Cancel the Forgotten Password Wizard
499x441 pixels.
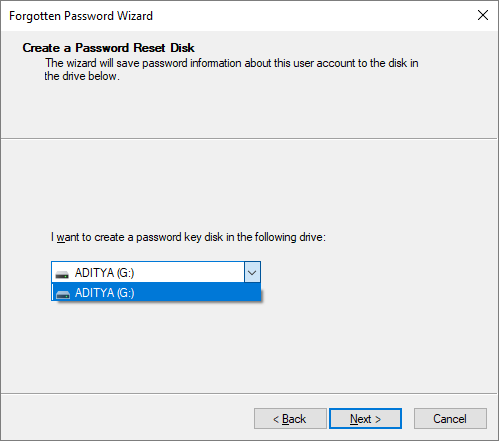pyautogui.click(x=450, y=419)
